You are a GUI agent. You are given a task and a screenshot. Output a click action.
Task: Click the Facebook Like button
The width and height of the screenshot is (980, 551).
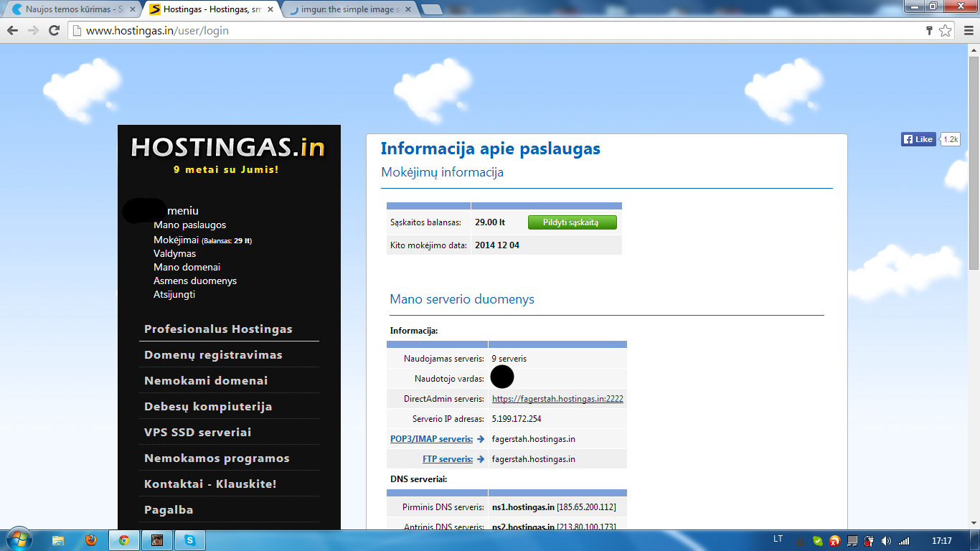[x=919, y=139]
